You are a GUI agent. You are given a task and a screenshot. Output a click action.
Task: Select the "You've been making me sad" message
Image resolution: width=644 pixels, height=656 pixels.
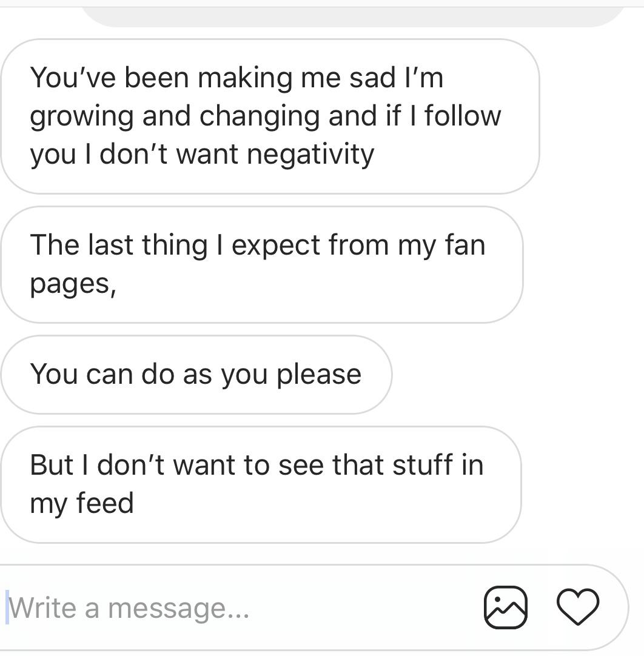pyautogui.click(x=270, y=116)
